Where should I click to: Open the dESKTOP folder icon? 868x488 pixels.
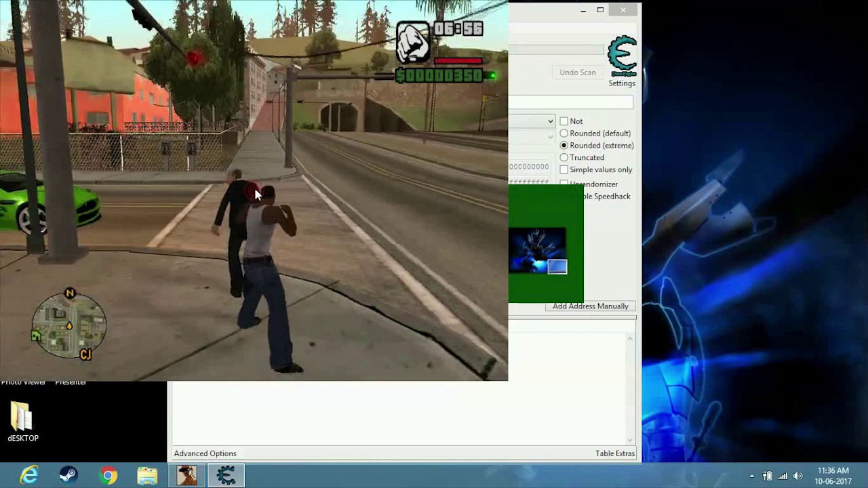click(22, 422)
